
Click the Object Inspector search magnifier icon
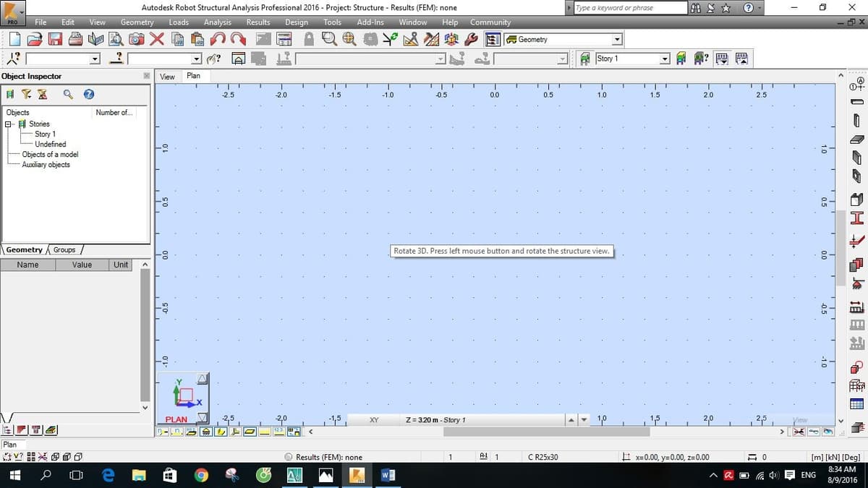tap(68, 94)
